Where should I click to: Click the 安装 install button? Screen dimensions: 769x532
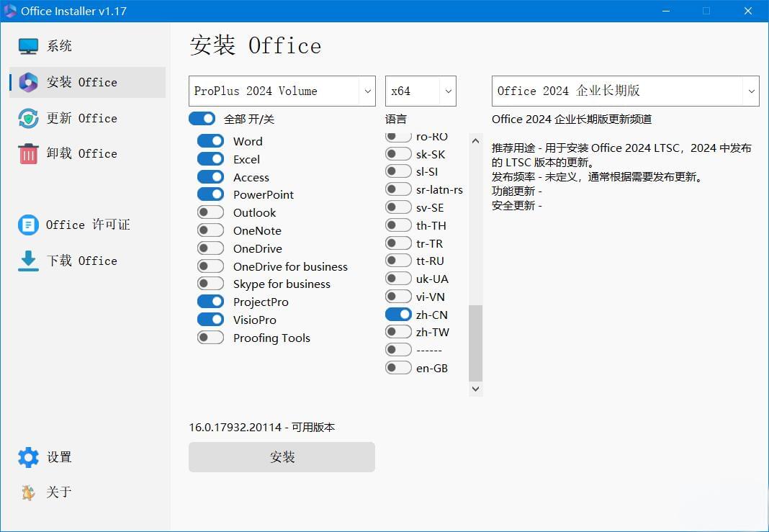click(x=282, y=456)
